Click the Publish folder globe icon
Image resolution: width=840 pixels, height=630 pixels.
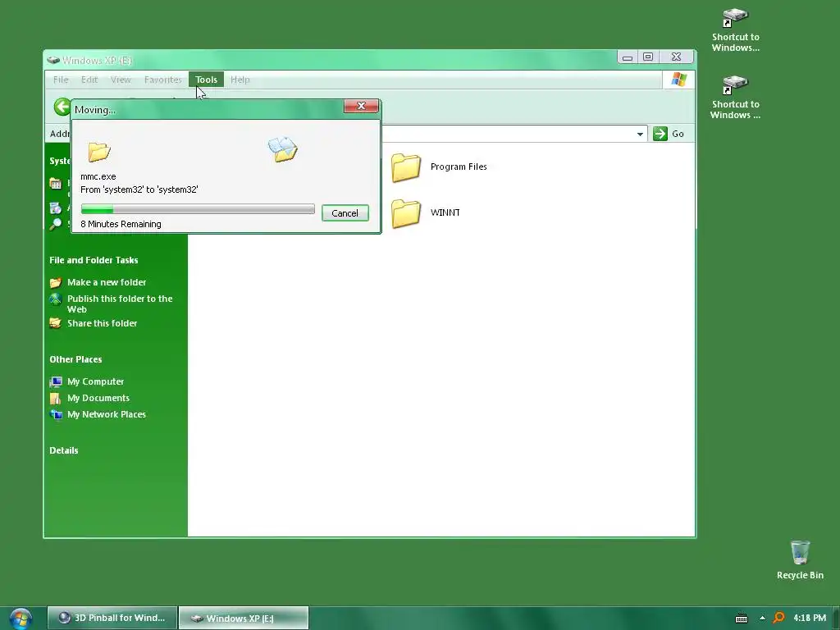coord(56,299)
